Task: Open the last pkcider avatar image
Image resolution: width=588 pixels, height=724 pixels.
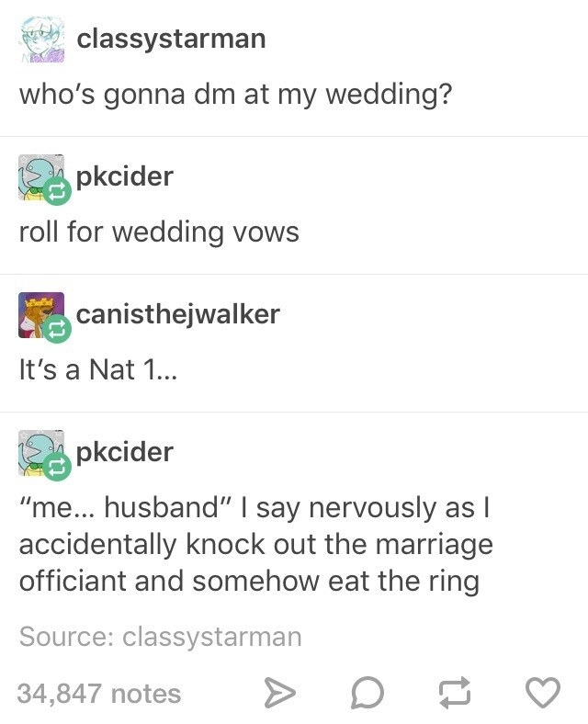Action: [x=41, y=452]
